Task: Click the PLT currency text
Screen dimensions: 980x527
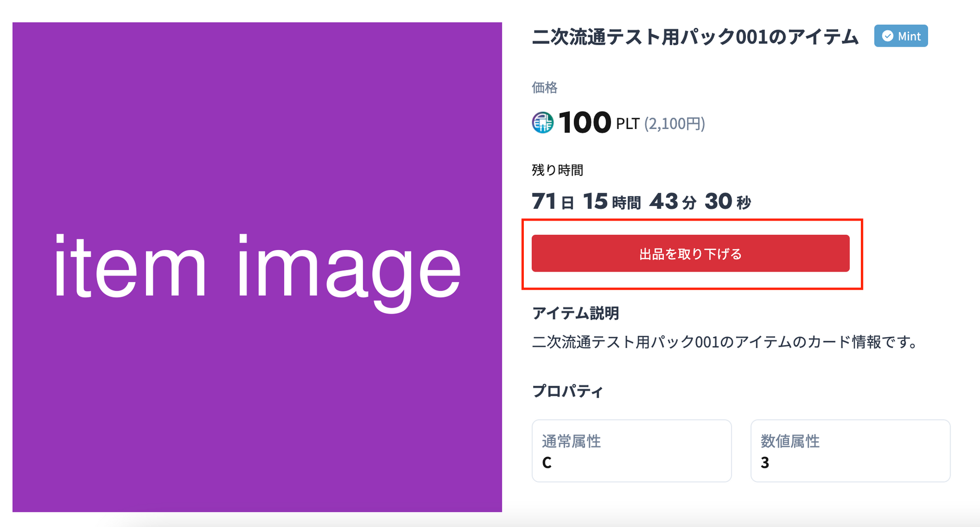Action: (627, 124)
